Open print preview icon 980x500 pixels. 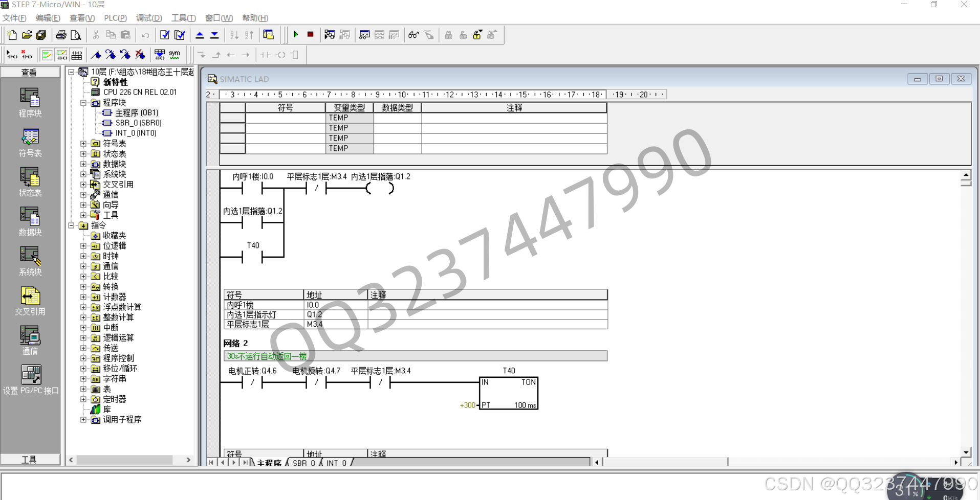tap(76, 35)
